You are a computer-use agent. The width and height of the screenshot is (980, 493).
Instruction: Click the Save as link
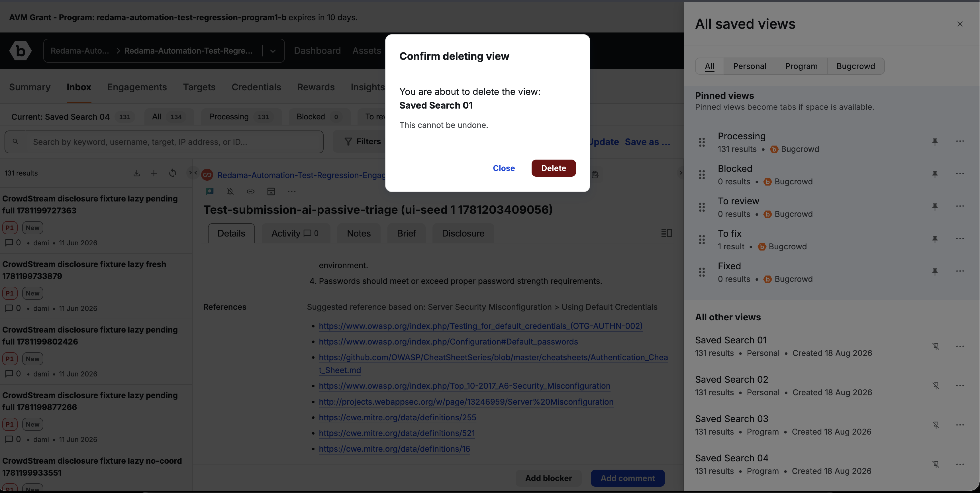point(647,142)
